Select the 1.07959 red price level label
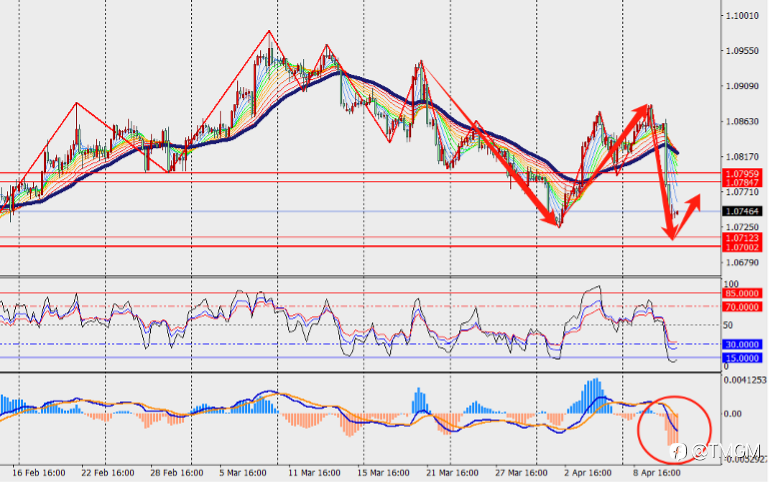 pos(742,174)
